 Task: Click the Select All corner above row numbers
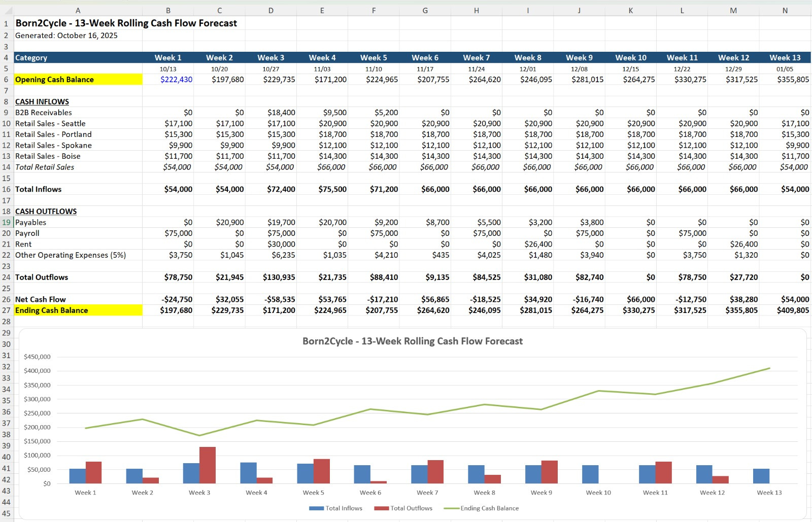[x=7, y=10]
